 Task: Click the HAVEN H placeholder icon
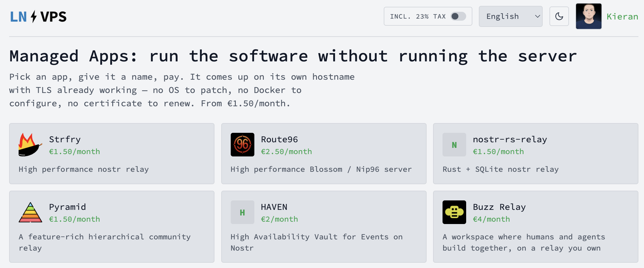[x=242, y=212]
